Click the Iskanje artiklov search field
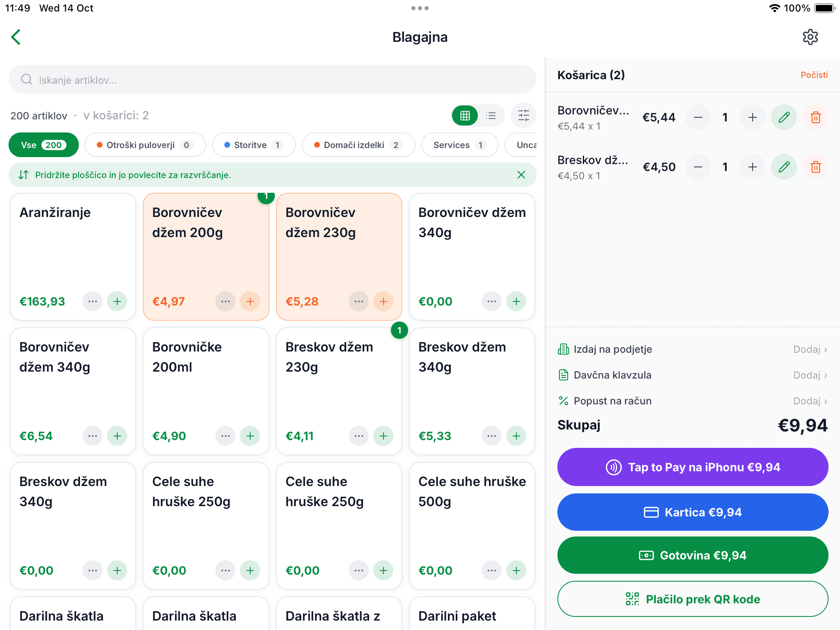Viewport: 840px width, 630px height. [272, 80]
